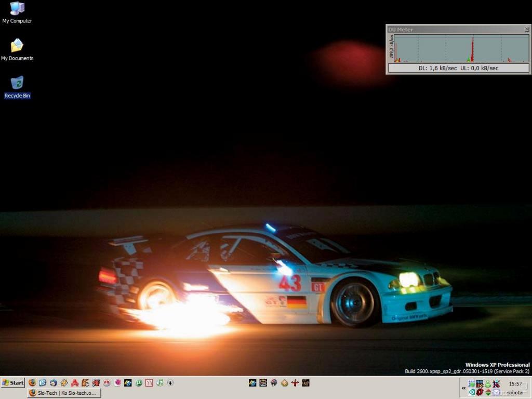Launch uTorrent green icon in Quick Launch
Image resolution: width=532 pixels, height=399 pixels.
tap(139, 383)
